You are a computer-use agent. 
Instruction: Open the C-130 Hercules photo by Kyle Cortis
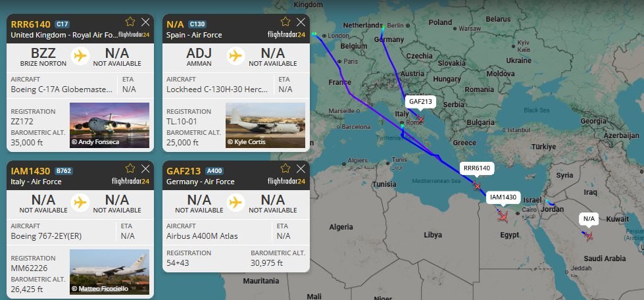(x=265, y=125)
